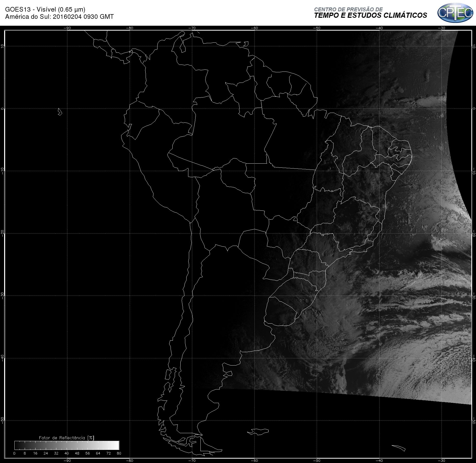
Task: Click the 'CENTRO DE PREVISÃO DE' text
Action: click(x=348, y=9)
